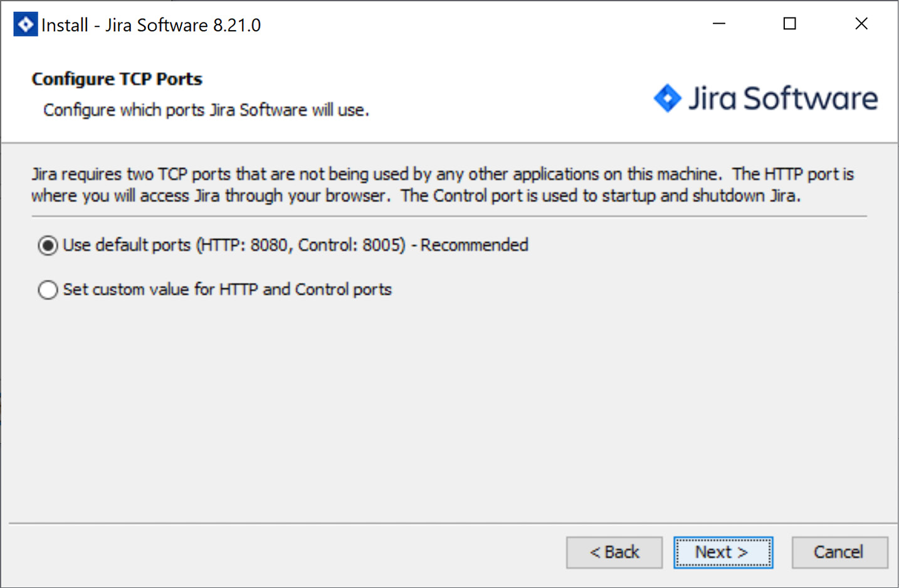Image resolution: width=899 pixels, height=588 pixels.
Task: Click the Jira diamond icon in title bar
Action: point(24,24)
